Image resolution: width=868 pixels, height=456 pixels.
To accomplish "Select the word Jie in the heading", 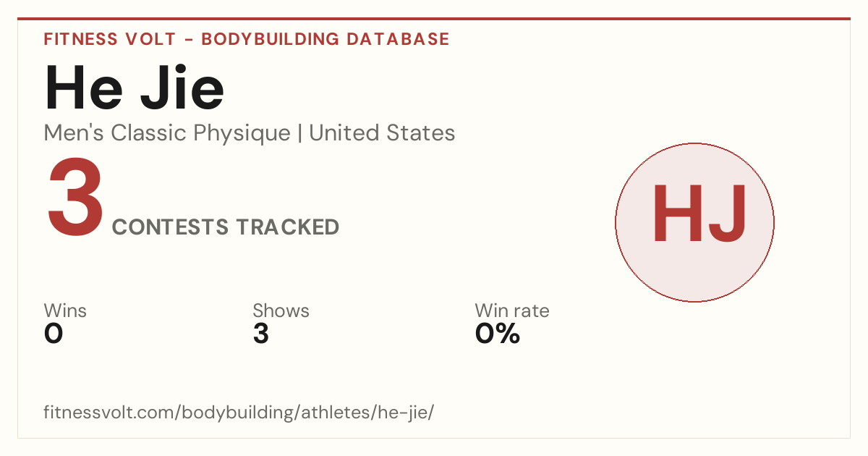I will click(x=182, y=88).
